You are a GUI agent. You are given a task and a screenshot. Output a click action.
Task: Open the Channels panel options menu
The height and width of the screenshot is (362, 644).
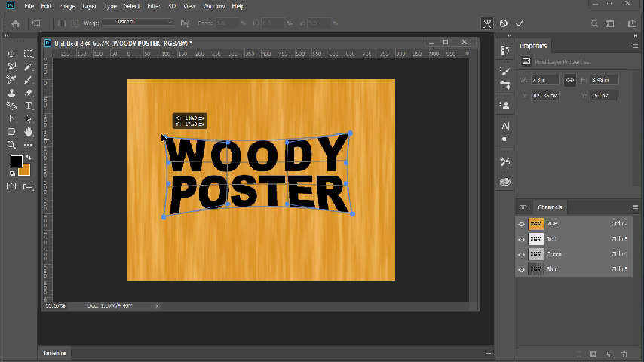(636, 207)
